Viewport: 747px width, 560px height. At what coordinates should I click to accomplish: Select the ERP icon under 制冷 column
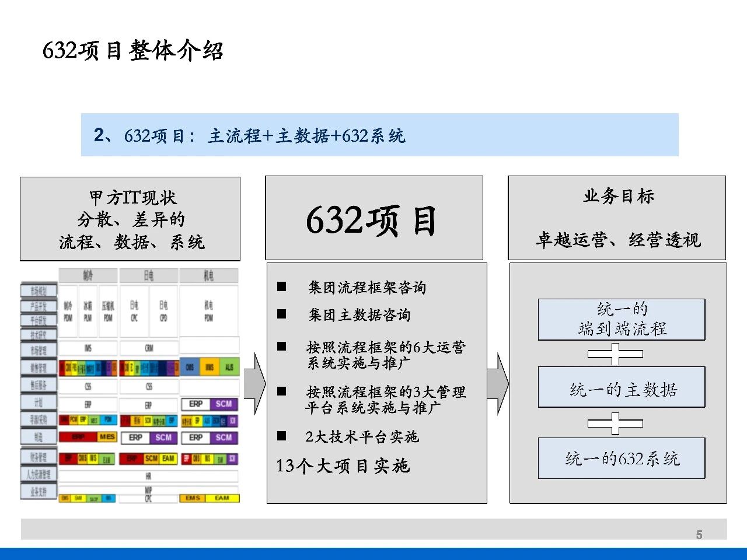[88, 404]
